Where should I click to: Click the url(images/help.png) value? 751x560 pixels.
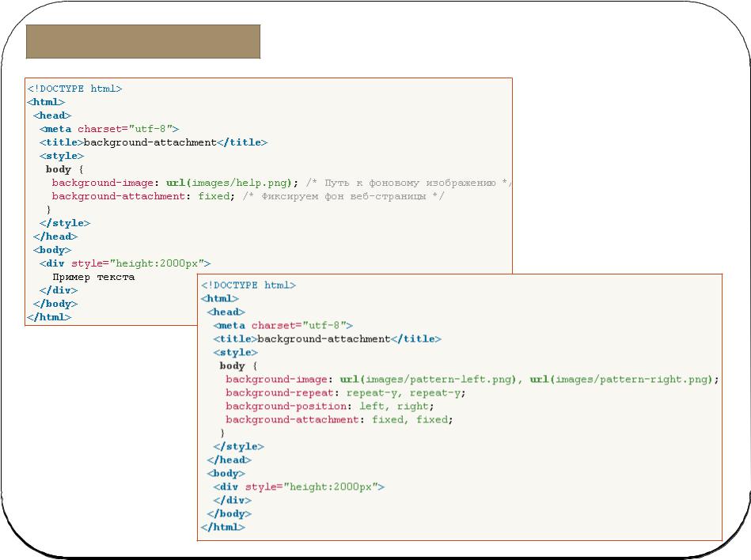[x=229, y=183]
